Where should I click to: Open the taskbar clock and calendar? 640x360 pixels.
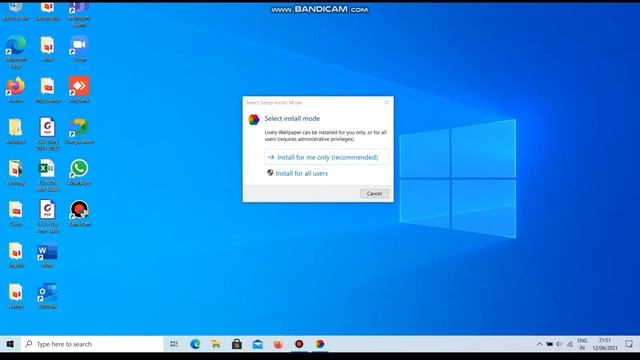(605, 344)
